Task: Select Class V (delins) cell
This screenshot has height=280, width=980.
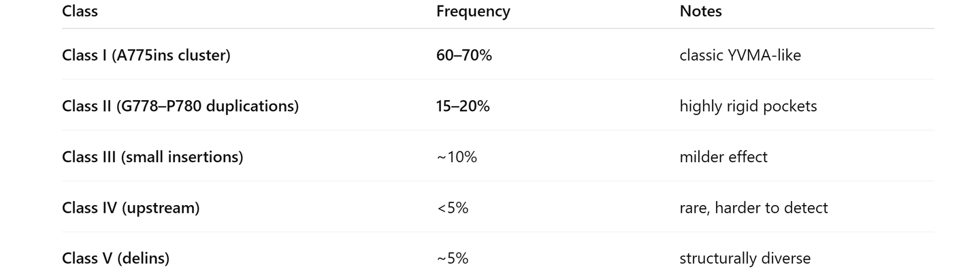Action: 116,258
